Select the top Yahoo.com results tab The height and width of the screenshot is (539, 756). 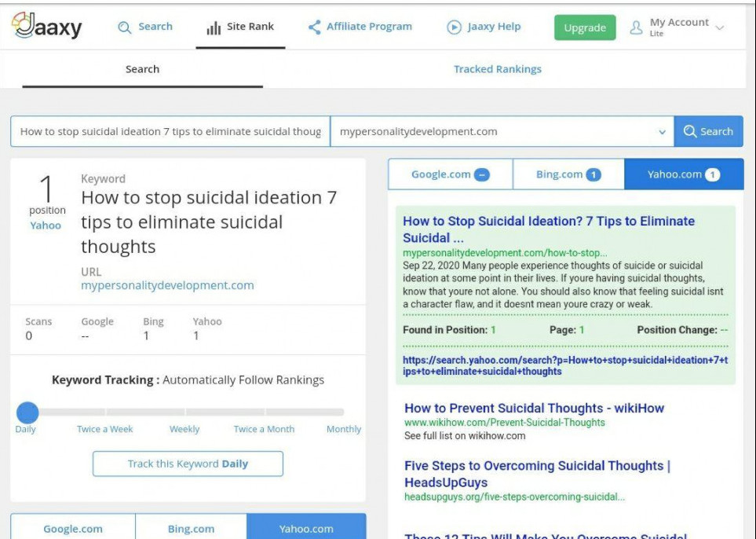tap(684, 174)
